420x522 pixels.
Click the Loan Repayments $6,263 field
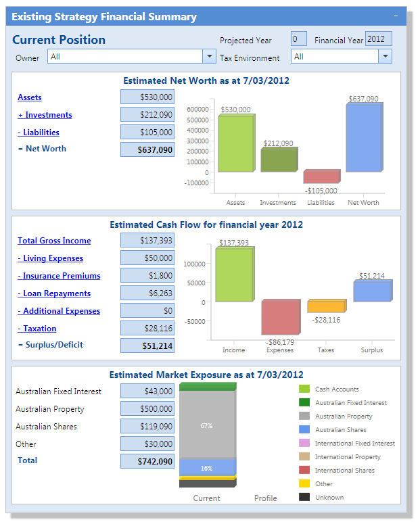(x=147, y=293)
